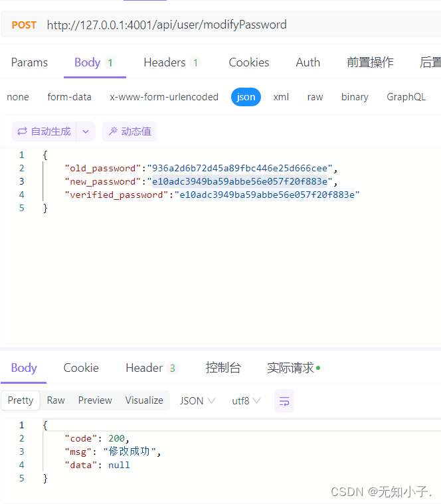Screen dimensions: 441x504
Task: Click the "old_password" key in editor
Action: [x=103, y=168]
